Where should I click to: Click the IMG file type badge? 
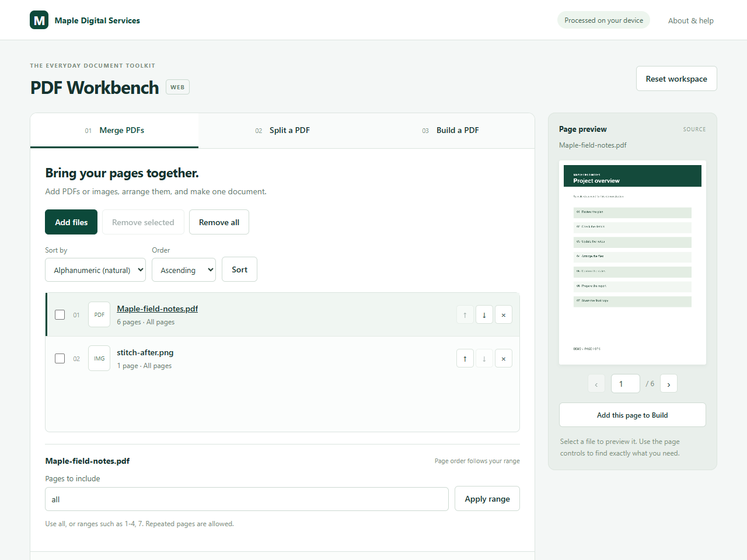tap(99, 358)
